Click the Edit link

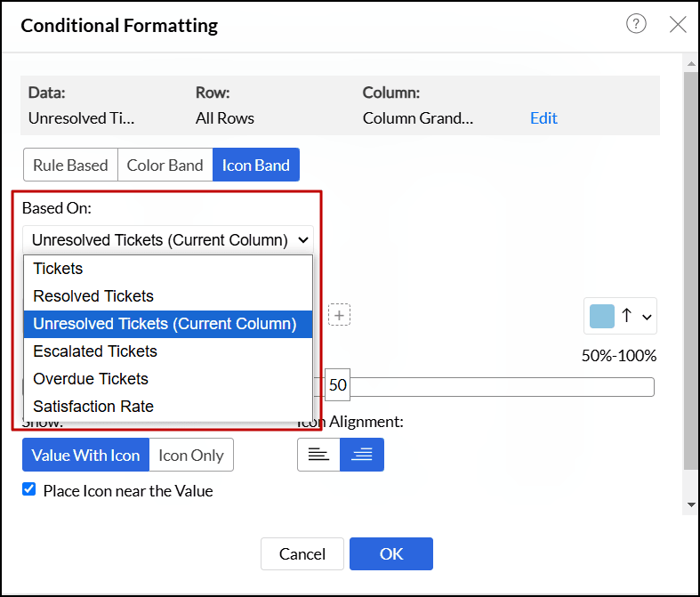(543, 118)
